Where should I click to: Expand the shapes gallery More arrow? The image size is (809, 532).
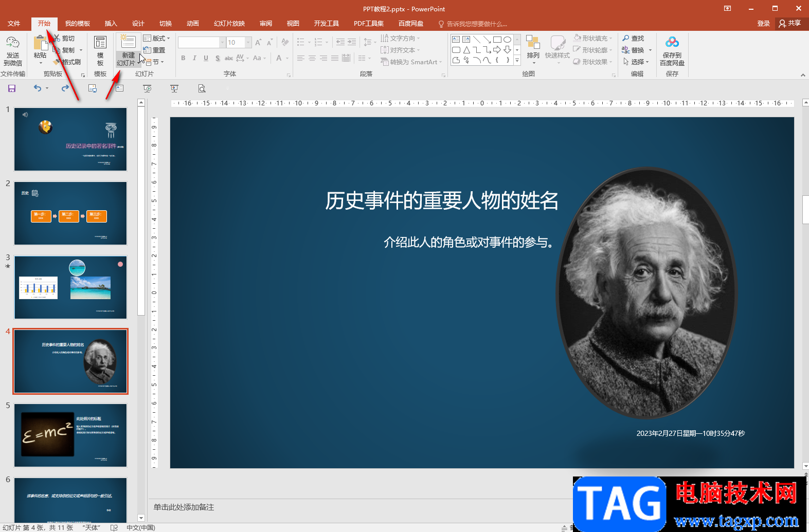[x=517, y=61]
